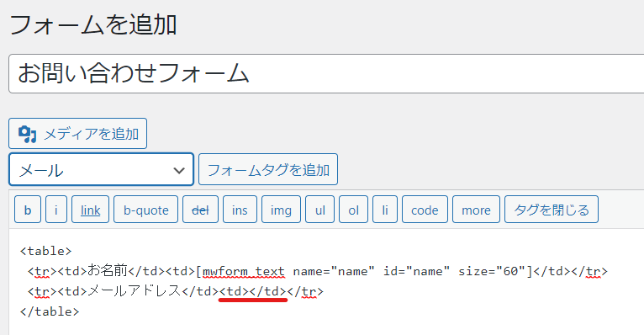The image size is (644, 335).
Task: Insert an ins tag
Action: 240,210
